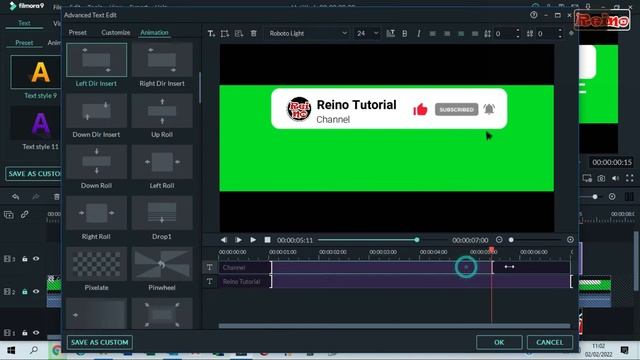The height and width of the screenshot is (360, 640).
Task: Align text right
Action: click(461, 33)
